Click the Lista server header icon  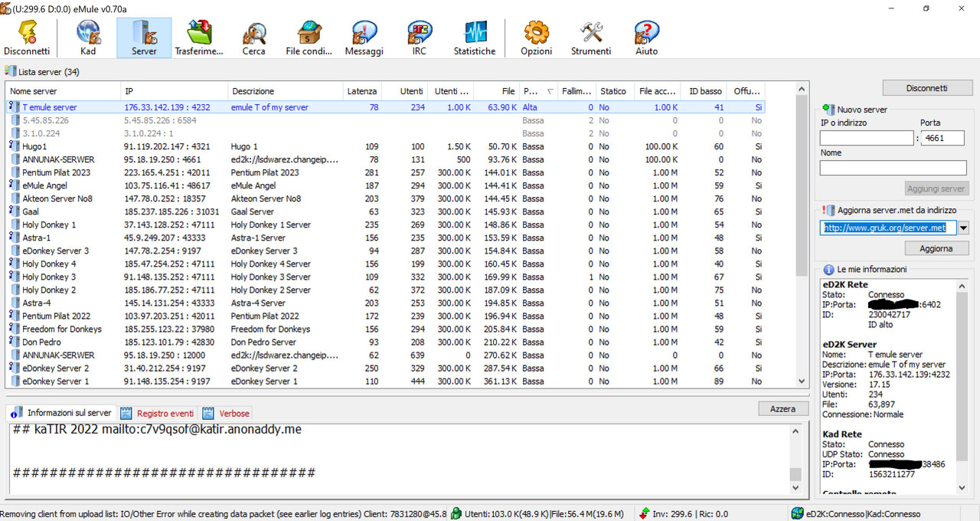pos(11,71)
